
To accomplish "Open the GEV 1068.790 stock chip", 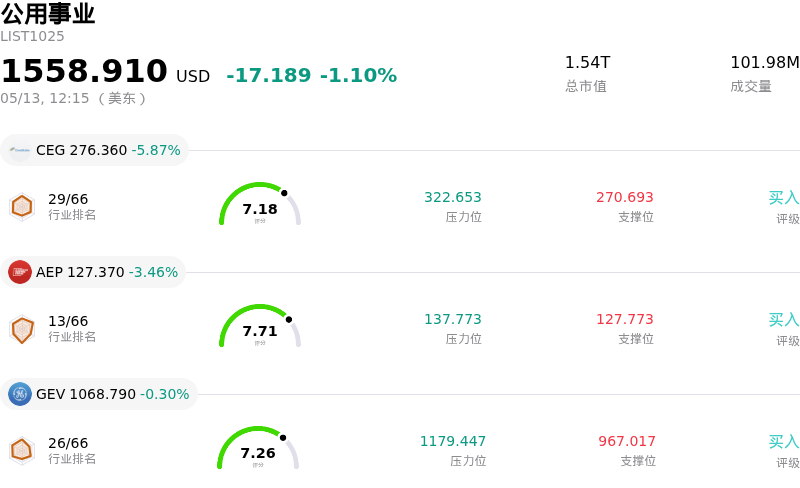I will pyautogui.click(x=98, y=394).
